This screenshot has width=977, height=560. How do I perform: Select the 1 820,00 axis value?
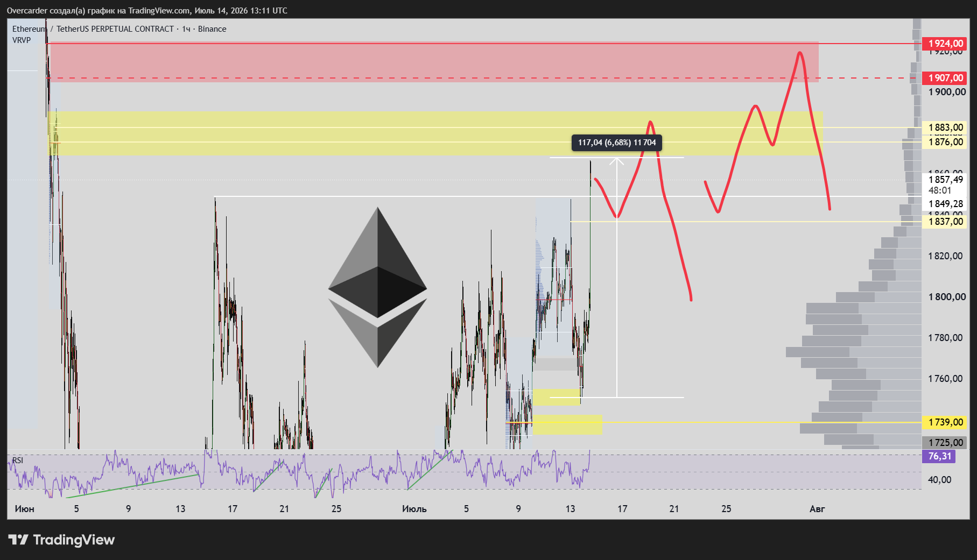coord(945,256)
